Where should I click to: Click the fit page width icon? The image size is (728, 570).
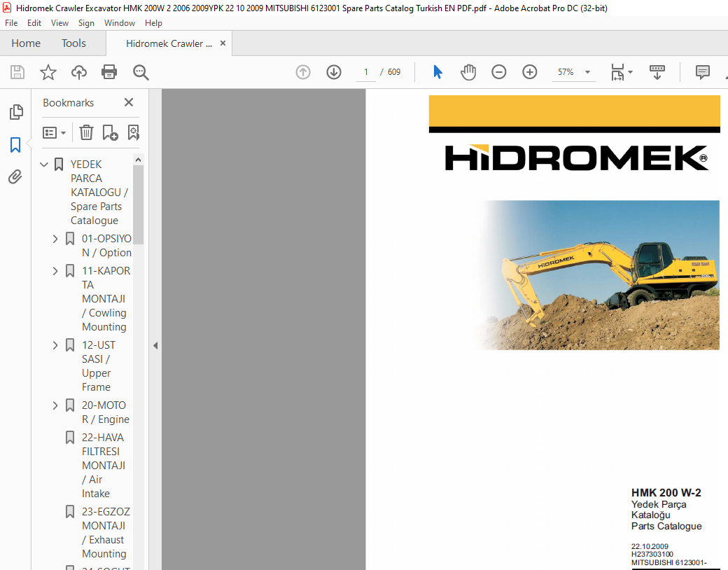pyautogui.click(x=617, y=72)
